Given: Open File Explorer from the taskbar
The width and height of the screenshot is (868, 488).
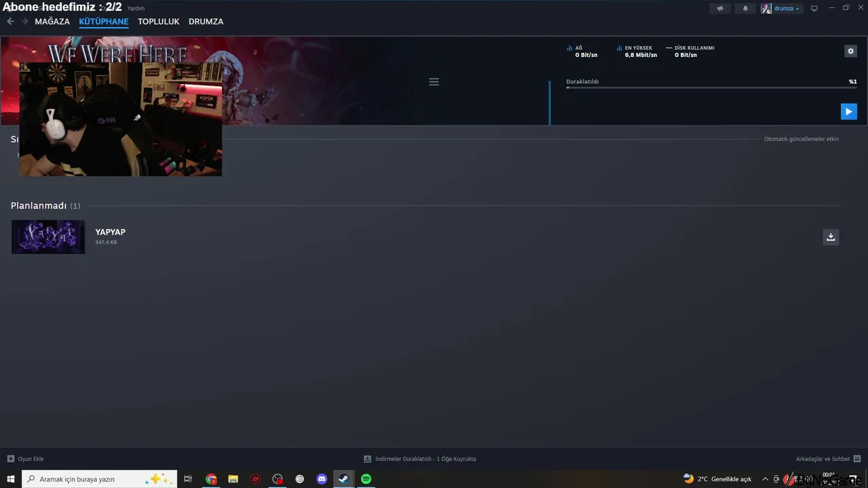Looking at the screenshot, I should tap(233, 479).
